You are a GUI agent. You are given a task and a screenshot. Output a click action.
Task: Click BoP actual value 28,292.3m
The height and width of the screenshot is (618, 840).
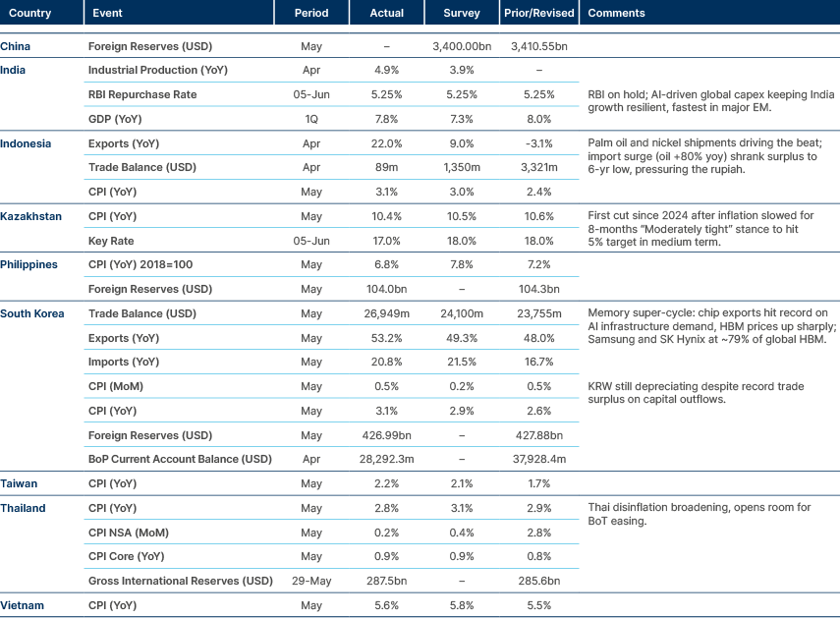(x=386, y=460)
